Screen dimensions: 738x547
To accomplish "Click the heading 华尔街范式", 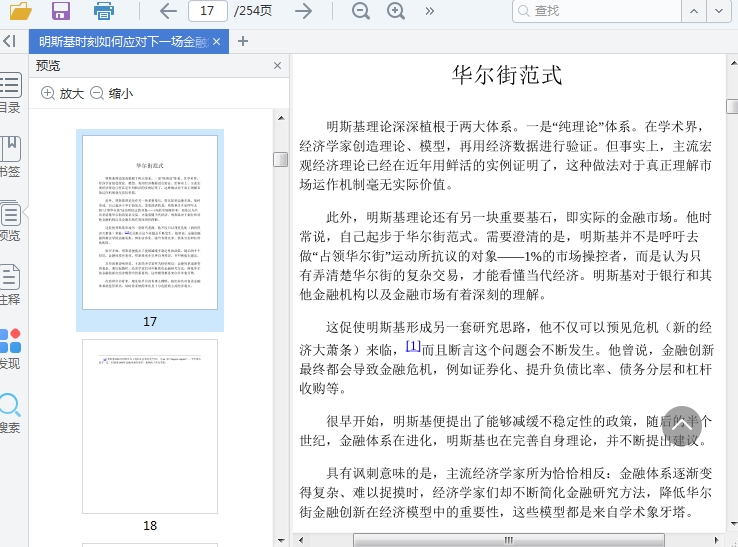I will point(507,75).
